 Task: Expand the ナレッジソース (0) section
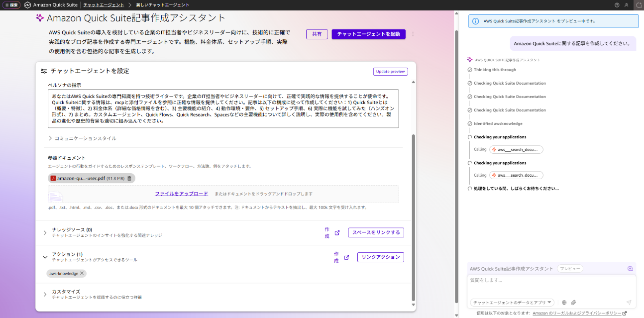tap(45, 232)
